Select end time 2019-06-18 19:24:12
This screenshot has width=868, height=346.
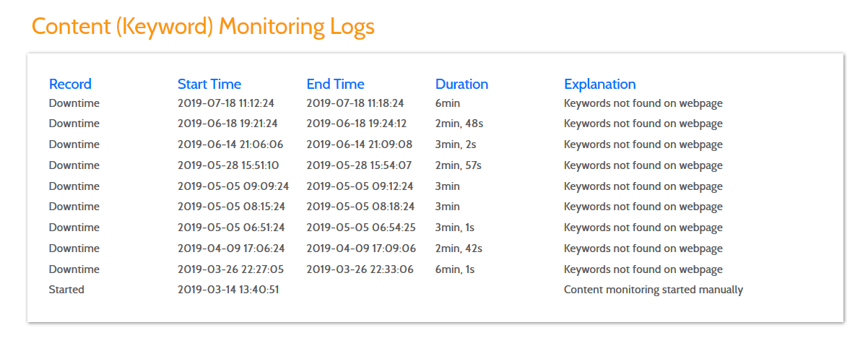(x=356, y=124)
